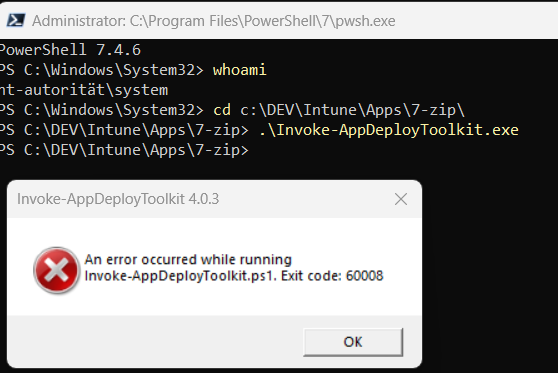
Task: Click the System32 prompt before the cd command
Action: 102,110
